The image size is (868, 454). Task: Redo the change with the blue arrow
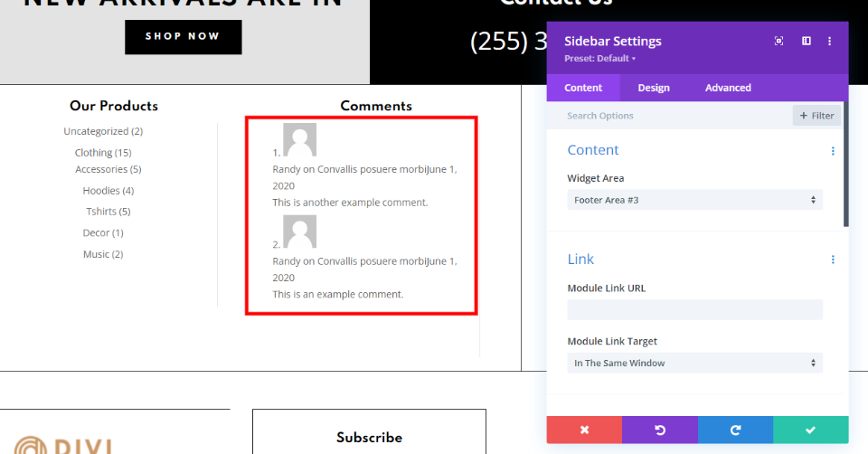click(735, 430)
